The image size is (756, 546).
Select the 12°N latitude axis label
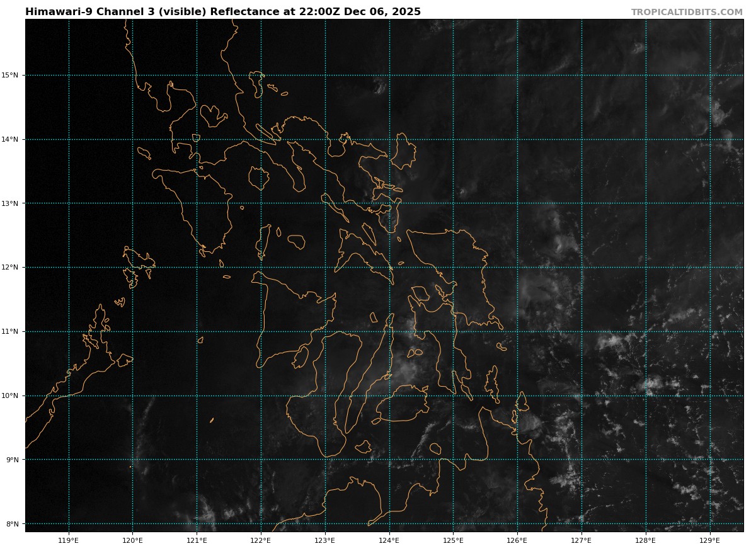(12, 267)
